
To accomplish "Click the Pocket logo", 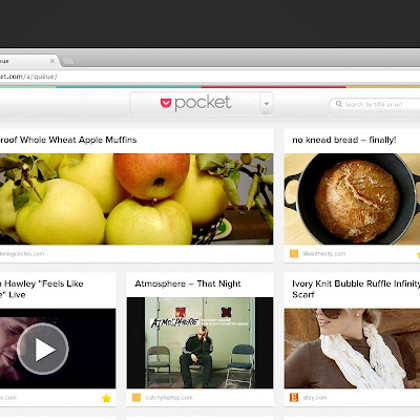I will coord(195,103).
